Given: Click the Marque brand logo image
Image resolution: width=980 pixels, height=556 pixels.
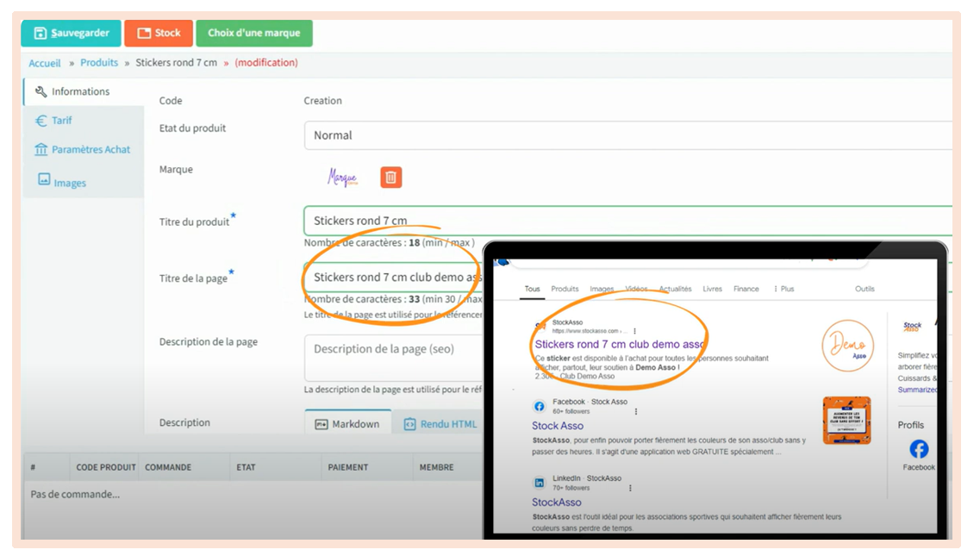Looking at the screenshot, I should coord(342,178).
